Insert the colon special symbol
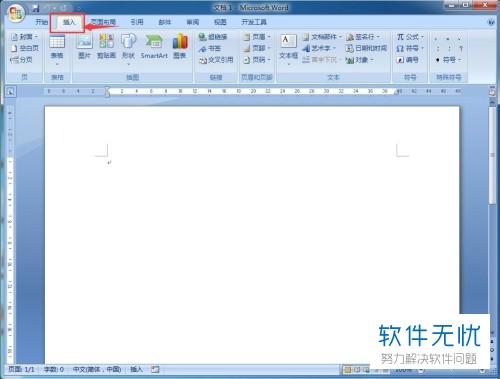 449,49
